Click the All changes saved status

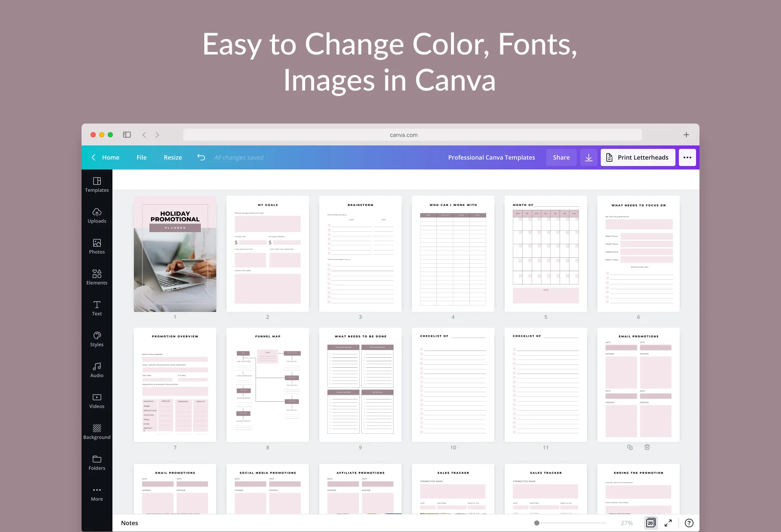coord(239,157)
